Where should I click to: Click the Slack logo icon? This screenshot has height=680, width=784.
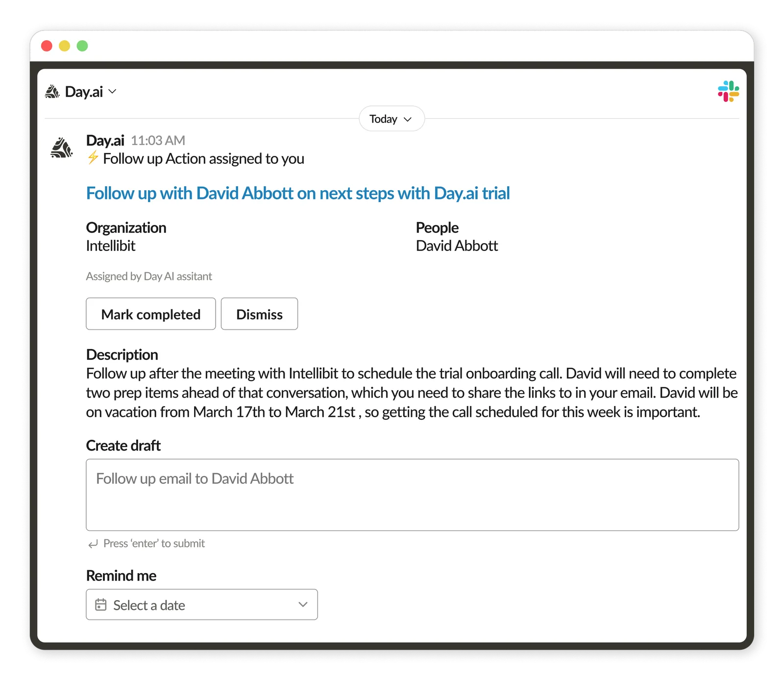[x=728, y=91]
